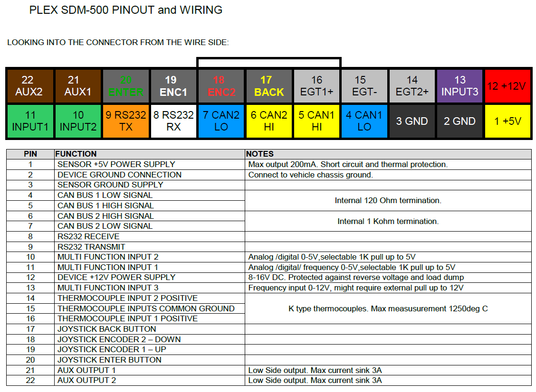Viewport: 536px width, 392px height.
Task: Click the brown '22 AUX2' connector cell
Action: coord(30,86)
